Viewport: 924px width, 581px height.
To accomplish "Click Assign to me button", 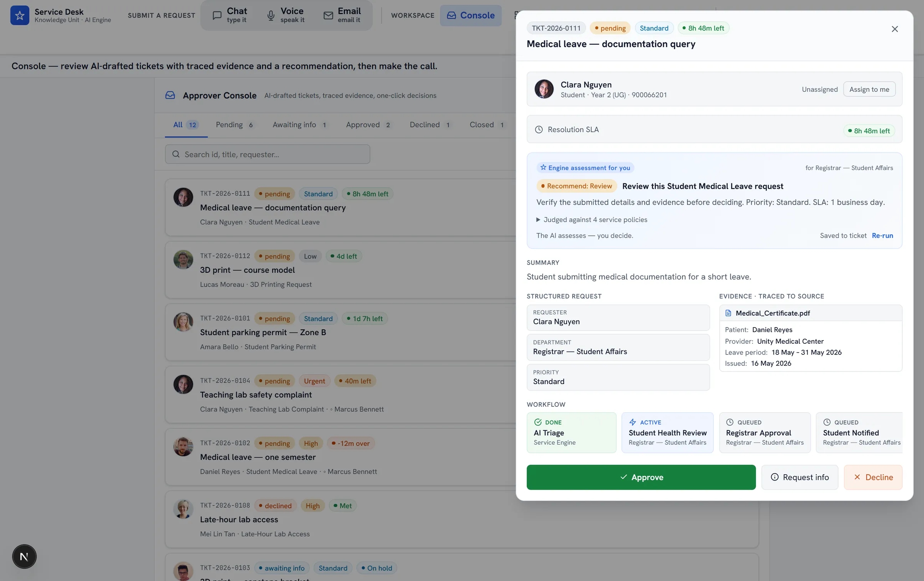I will [869, 89].
